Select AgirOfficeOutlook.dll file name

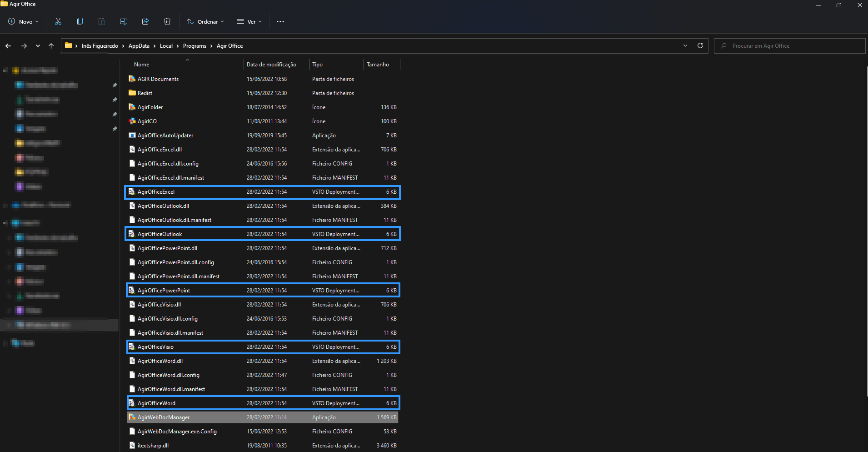click(x=163, y=206)
